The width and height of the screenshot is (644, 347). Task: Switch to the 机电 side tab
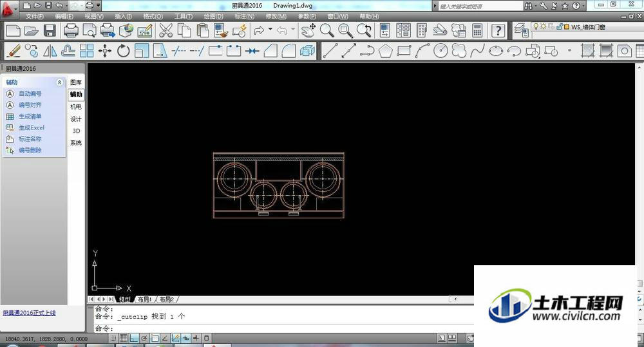(x=75, y=107)
